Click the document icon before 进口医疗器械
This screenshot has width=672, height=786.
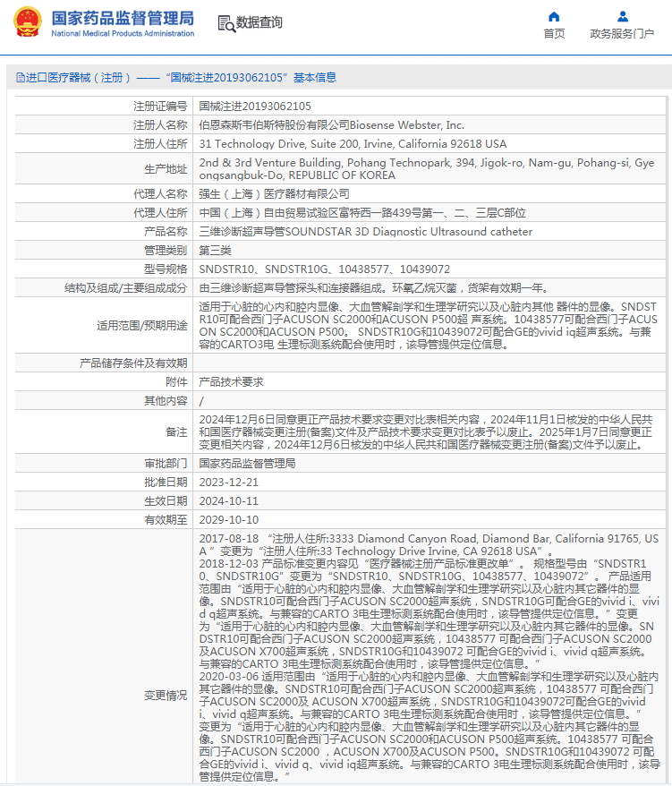(20, 78)
